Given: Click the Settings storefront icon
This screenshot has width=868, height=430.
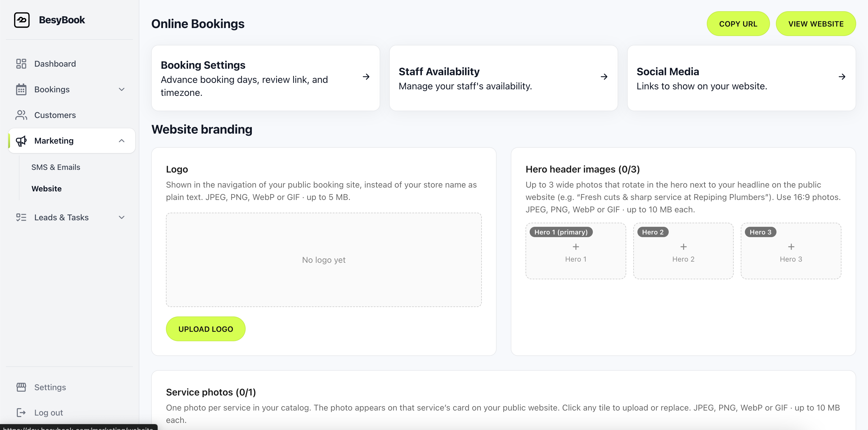Looking at the screenshot, I should click(21, 387).
